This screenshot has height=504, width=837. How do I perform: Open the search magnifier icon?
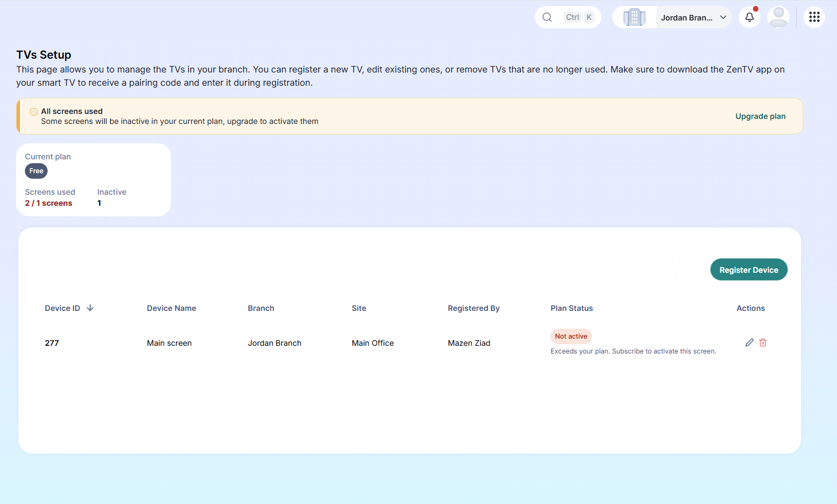click(547, 17)
